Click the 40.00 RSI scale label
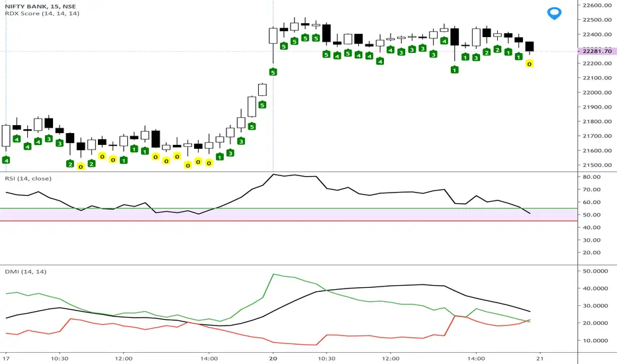The image size is (617, 364). pyautogui.click(x=591, y=228)
